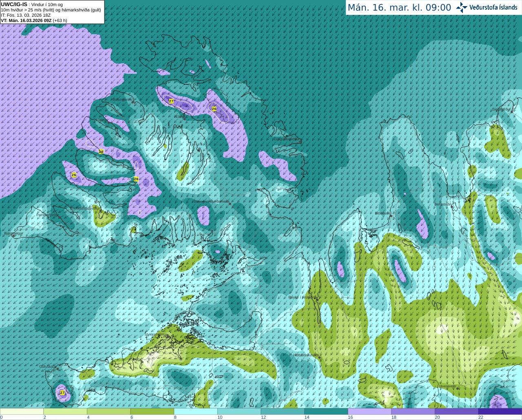
Task: Click the 22+ m/s dark indigo legend swatch
Action: [x=500, y=411]
